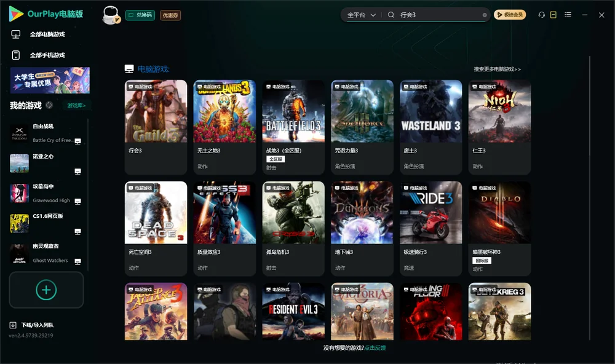The width and height of the screenshot is (615, 364).
Task: Open the 极速会员 VIP membership button
Action: [509, 15]
